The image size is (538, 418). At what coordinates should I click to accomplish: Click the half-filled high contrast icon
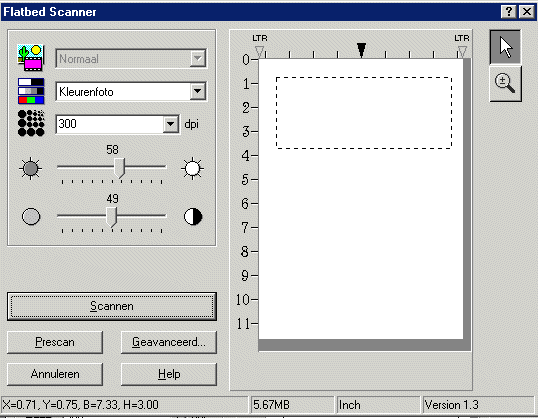pos(193,217)
